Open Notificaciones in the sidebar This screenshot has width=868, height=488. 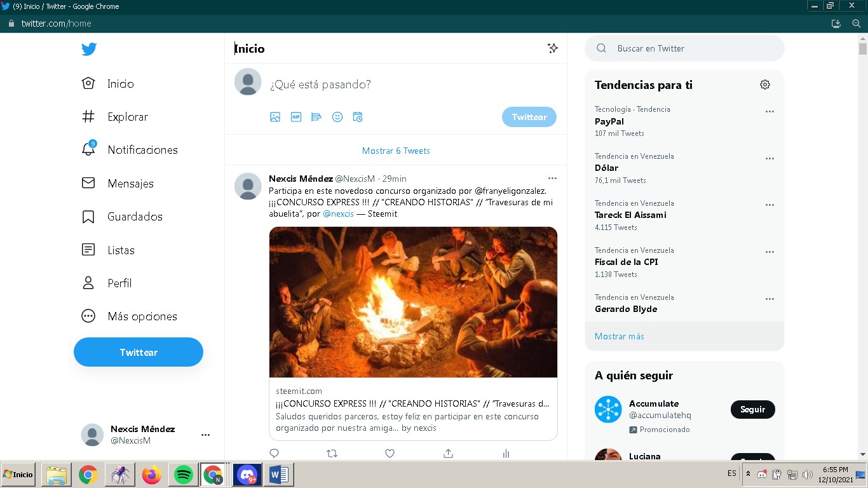pyautogui.click(x=130, y=150)
